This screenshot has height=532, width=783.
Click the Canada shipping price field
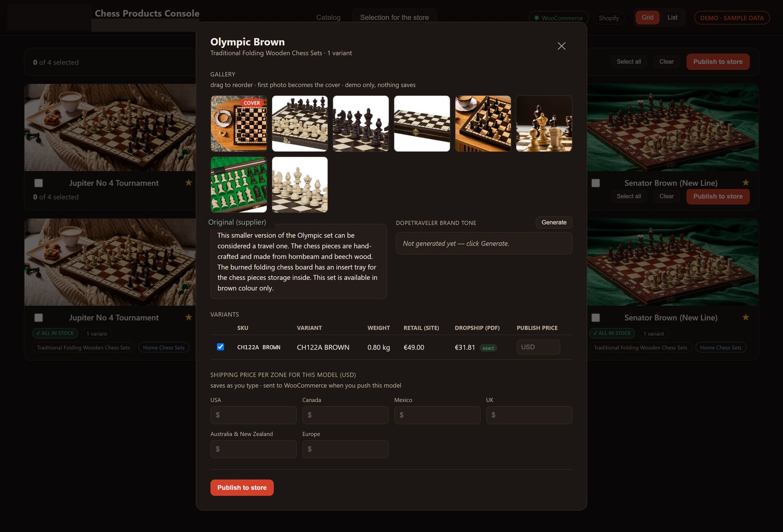point(345,415)
